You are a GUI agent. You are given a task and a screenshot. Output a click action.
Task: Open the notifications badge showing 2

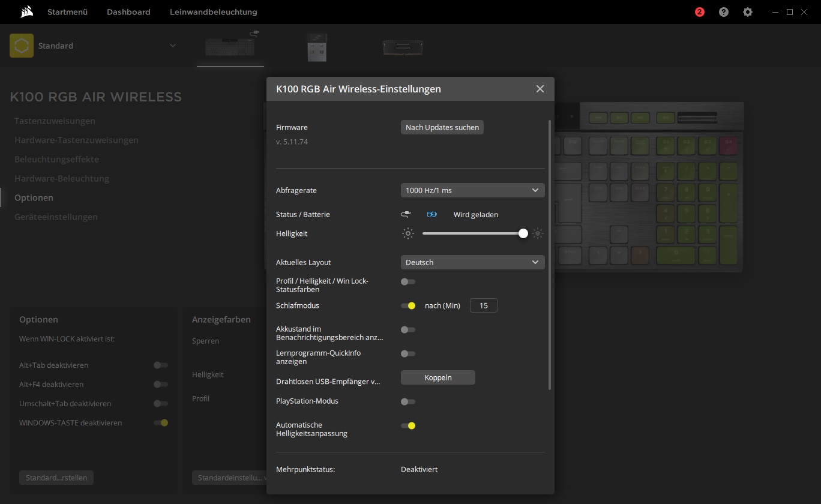coord(700,12)
